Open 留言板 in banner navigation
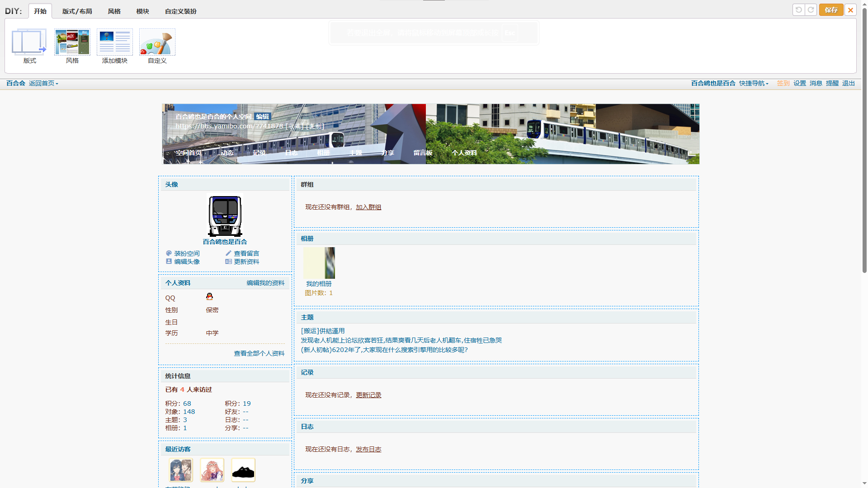 (x=423, y=153)
